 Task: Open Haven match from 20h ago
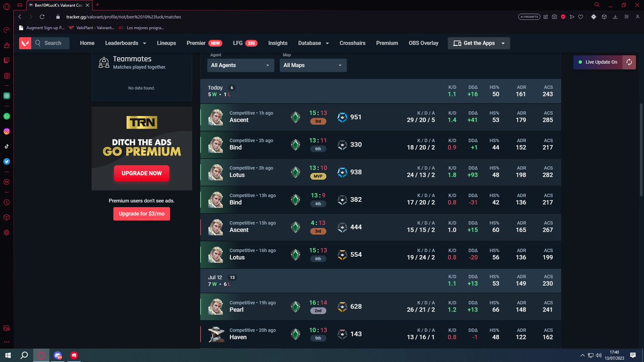click(380, 334)
